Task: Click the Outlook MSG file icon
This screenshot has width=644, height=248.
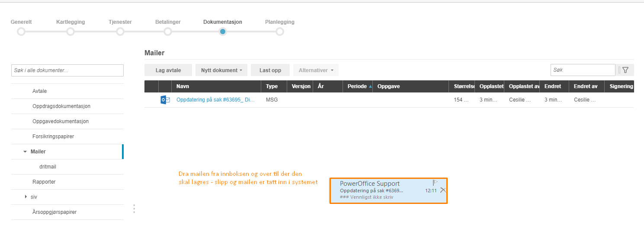Action: 165,100
